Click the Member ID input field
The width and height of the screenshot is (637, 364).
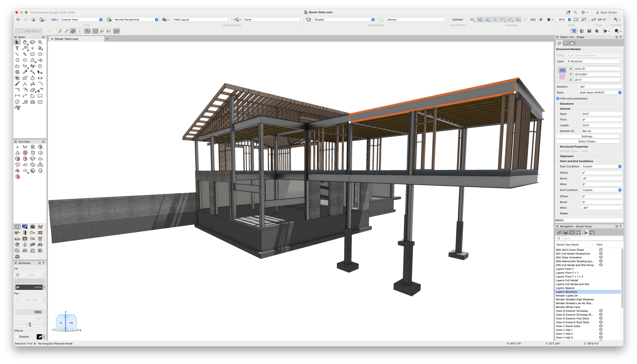tap(601, 131)
